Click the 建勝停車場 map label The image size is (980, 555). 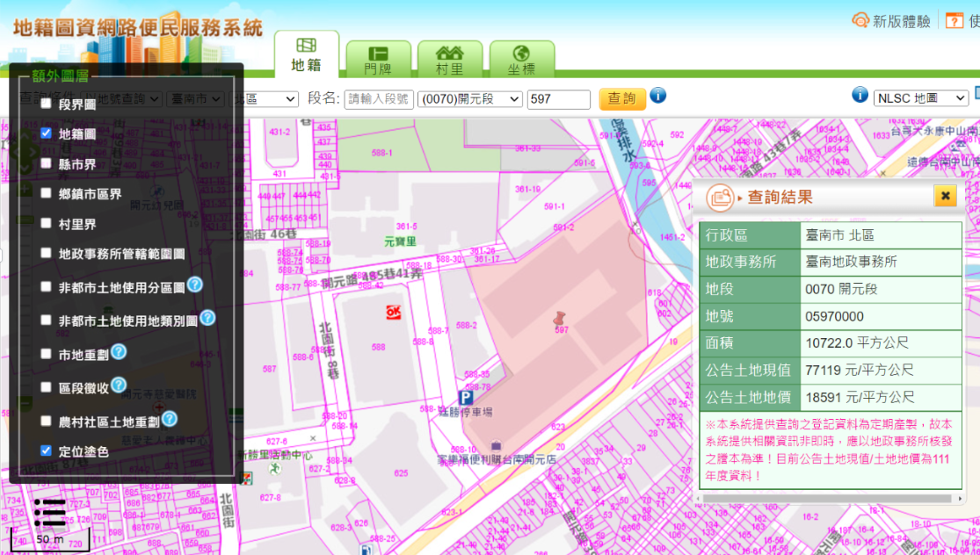pyautogui.click(x=466, y=411)
